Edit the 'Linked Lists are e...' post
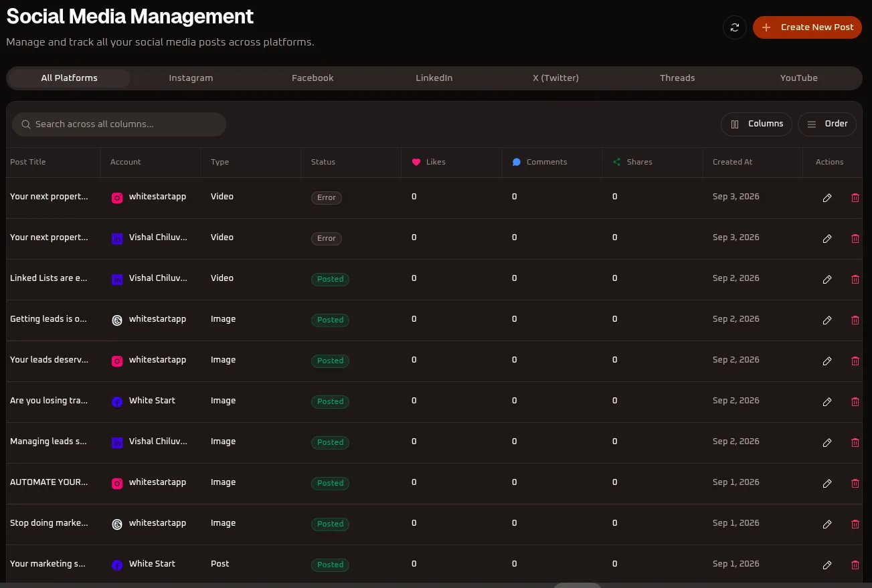This screenshot has width=872, height=588. tap(827, 280)
